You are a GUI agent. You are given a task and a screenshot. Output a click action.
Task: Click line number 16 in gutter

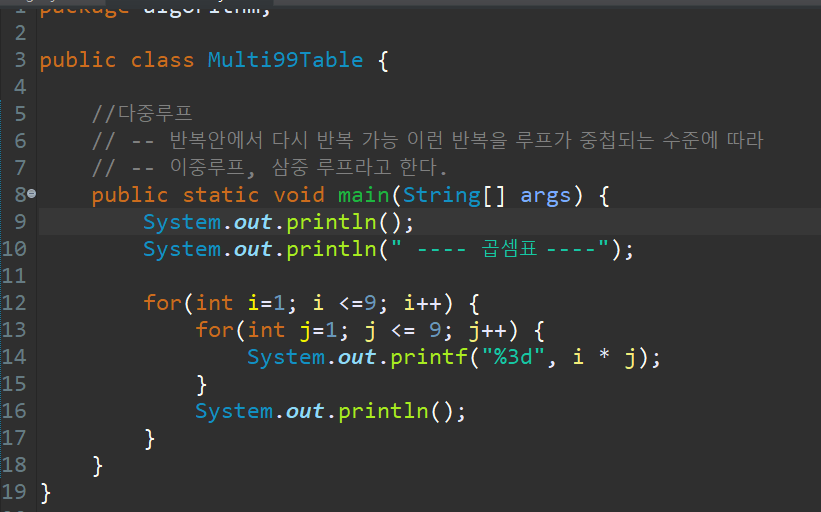tap(14, 411)
